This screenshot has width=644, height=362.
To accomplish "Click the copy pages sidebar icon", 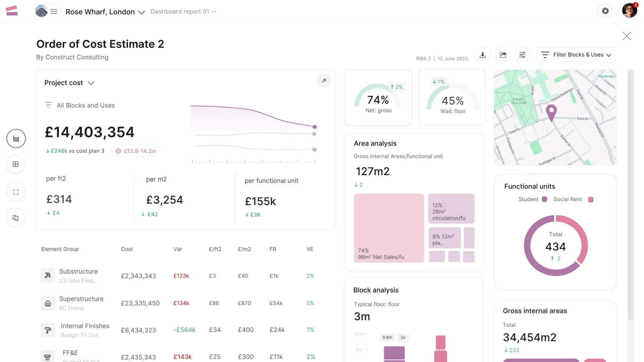I will tap(16, 218).
